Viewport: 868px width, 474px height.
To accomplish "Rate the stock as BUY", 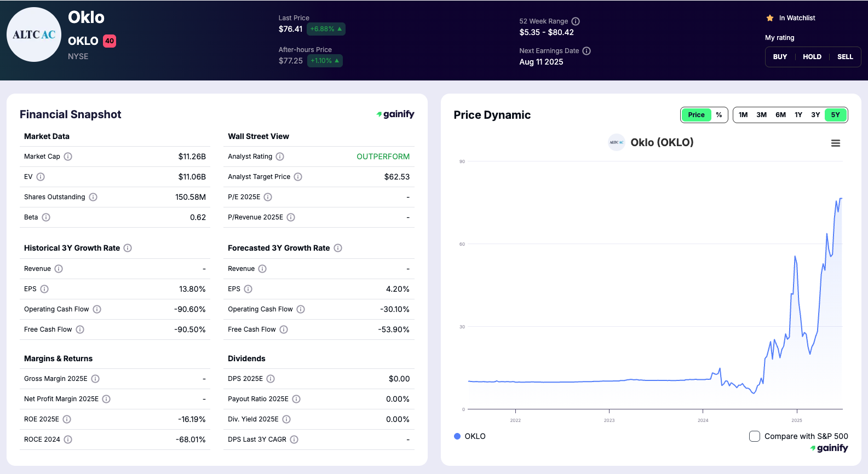I will pos(780,57).
